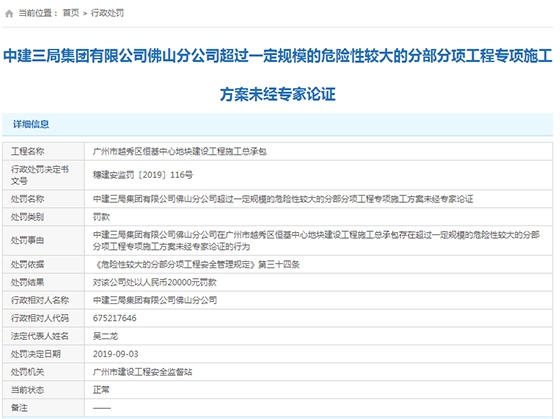This screenshot has width=560, height=419.
Task: Select the 罚款 category value
Action: [x=101, y=217]
